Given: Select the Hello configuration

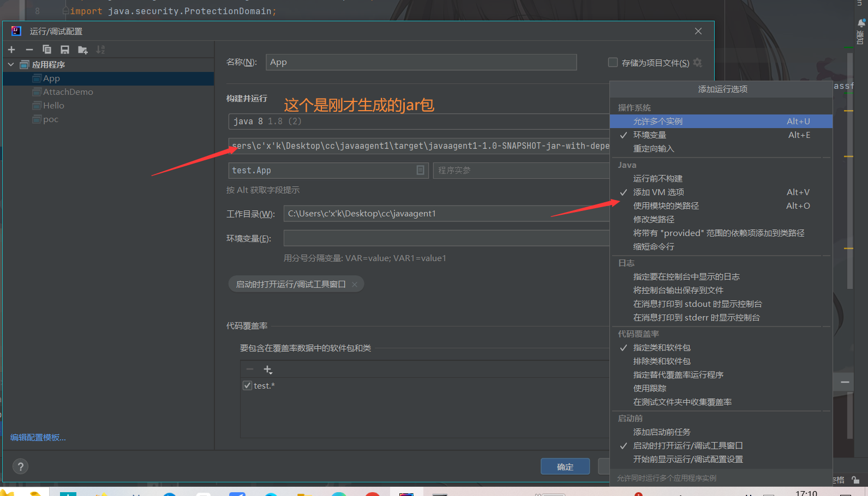Looking at the screenshot, I should click(108, 106).
